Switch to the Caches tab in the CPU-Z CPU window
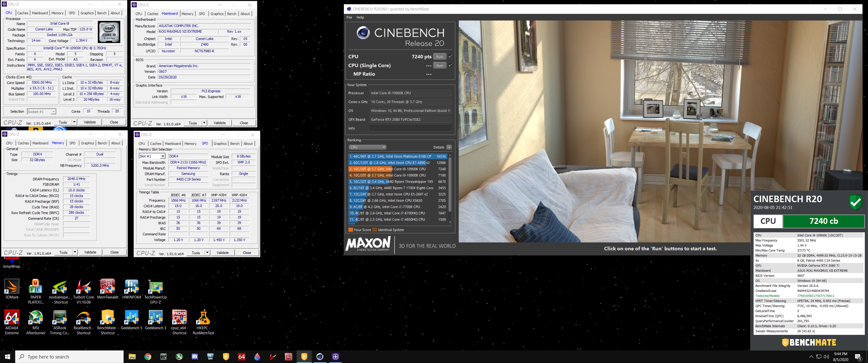The width and height of the screenshot is (868, 363). (x=22, y=13)
